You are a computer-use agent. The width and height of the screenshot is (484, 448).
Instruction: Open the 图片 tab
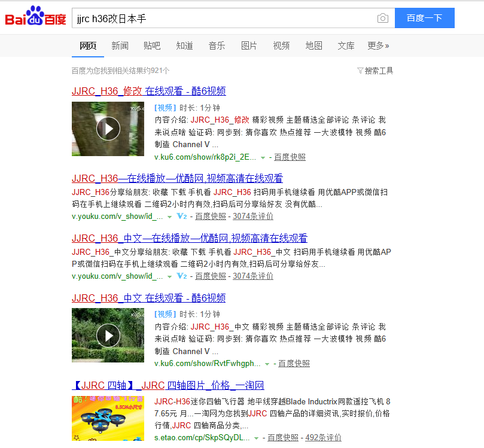pyautogui.click(x=249, y=45)
